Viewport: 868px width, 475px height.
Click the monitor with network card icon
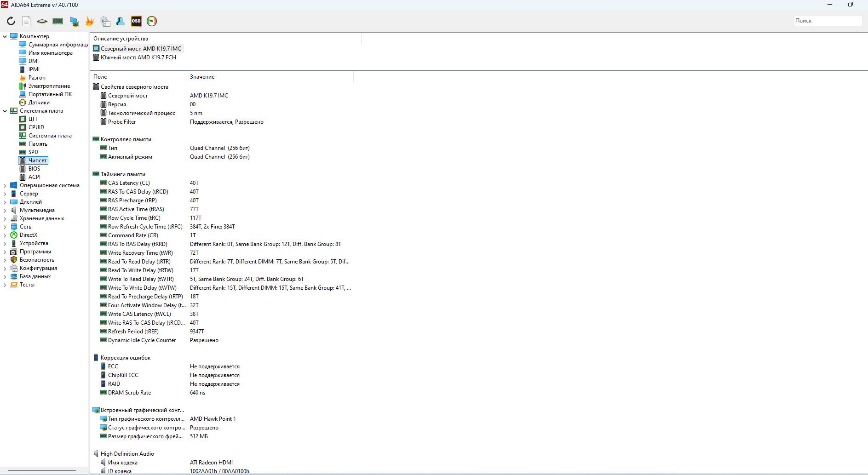point(74,21)
